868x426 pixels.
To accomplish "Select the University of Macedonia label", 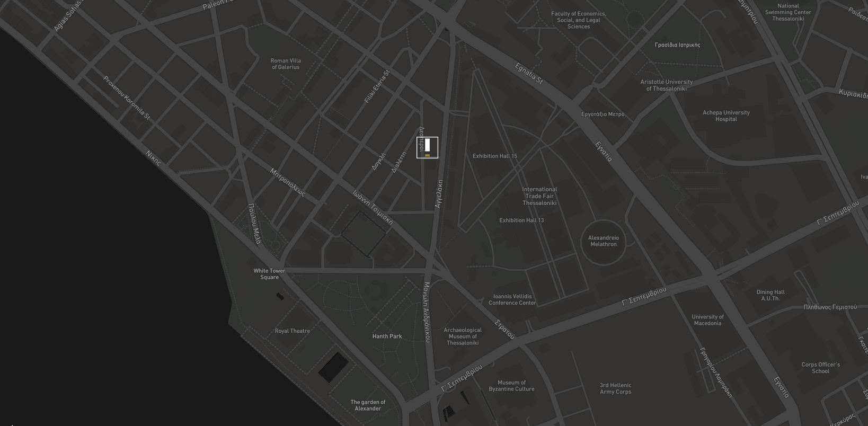I will pyautogui.click(x=707, y=320).
